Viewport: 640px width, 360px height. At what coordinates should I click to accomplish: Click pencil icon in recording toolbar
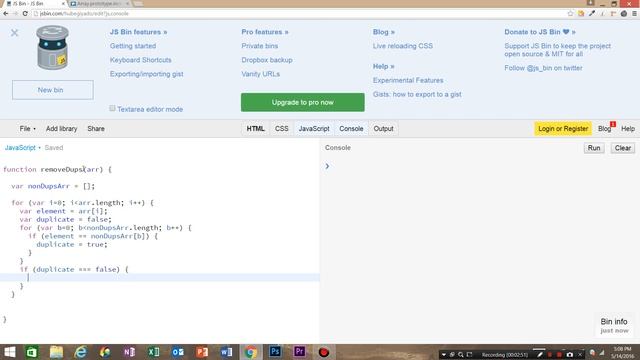[x=540, y=355]
